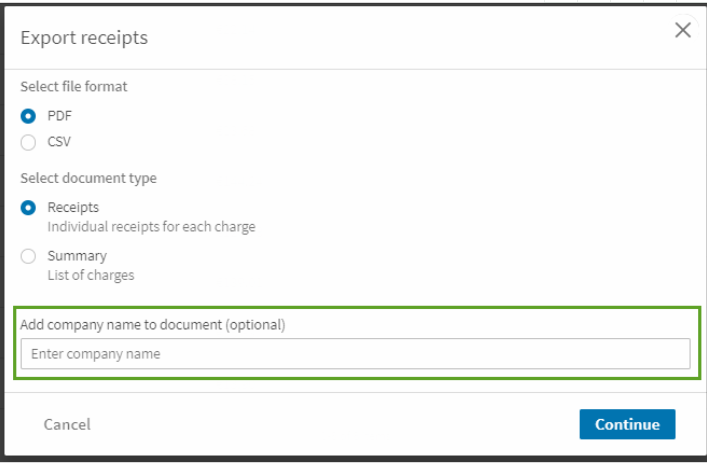The height and width of the screenshot is (466, 707).
Task: Select the PDF radio button
Action: coord(28,116)
